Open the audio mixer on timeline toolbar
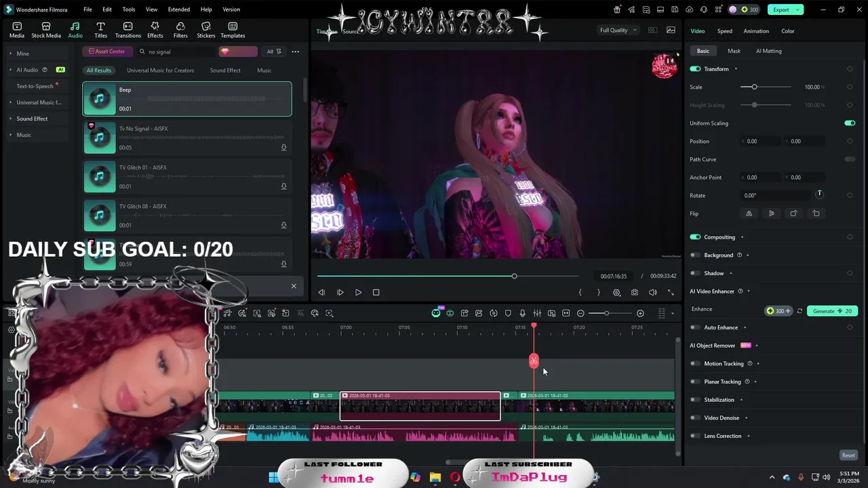This screenshot has width=868, height=488. [x=537, y=313]
